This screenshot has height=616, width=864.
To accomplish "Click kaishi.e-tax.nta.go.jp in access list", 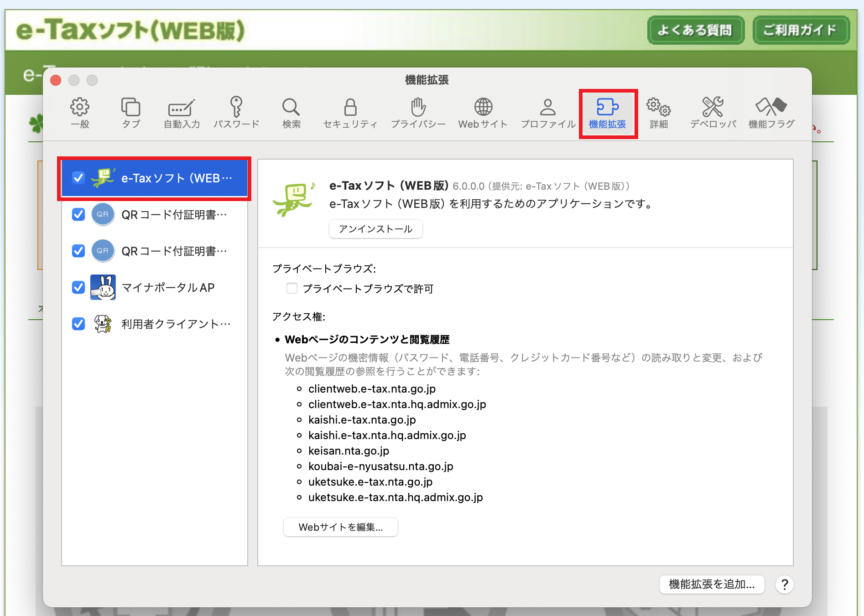I will [362, 420].
